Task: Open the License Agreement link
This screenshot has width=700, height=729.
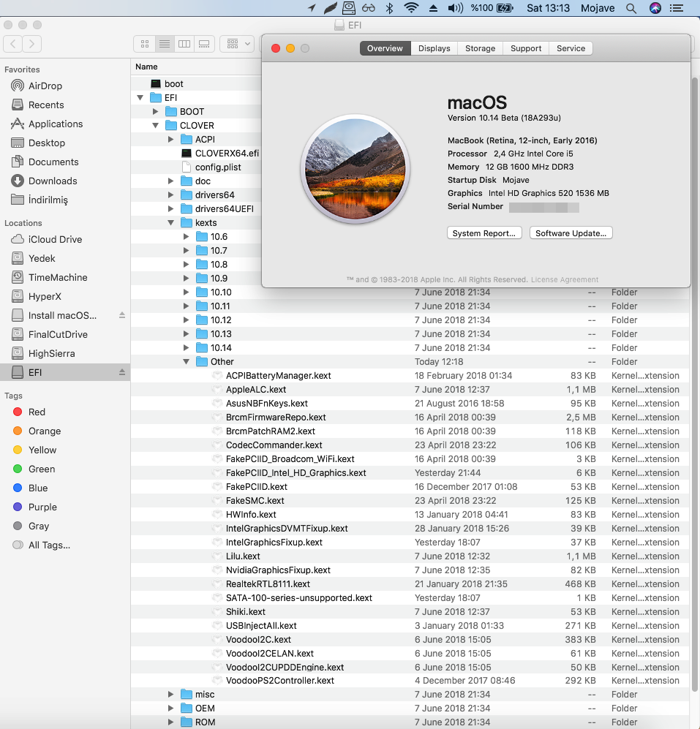Action: (565, 279)
